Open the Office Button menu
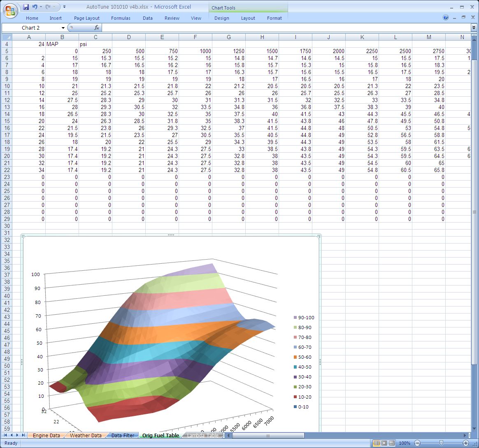The image size is (479, 448). point(11,10)
